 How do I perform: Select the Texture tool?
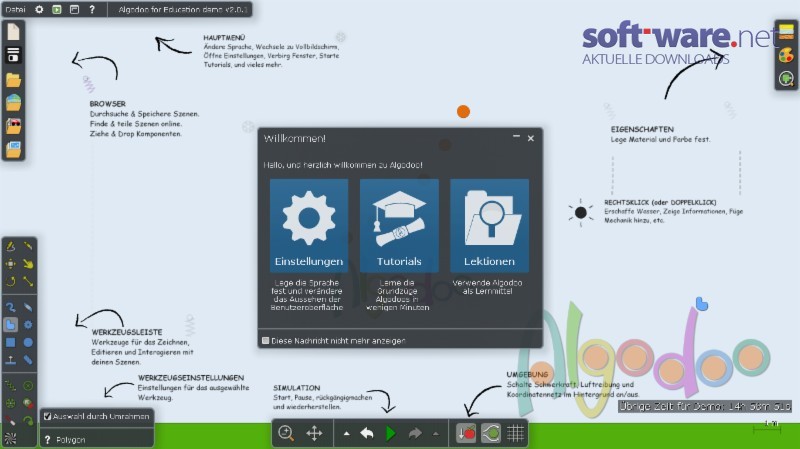[x=10, y=438]
